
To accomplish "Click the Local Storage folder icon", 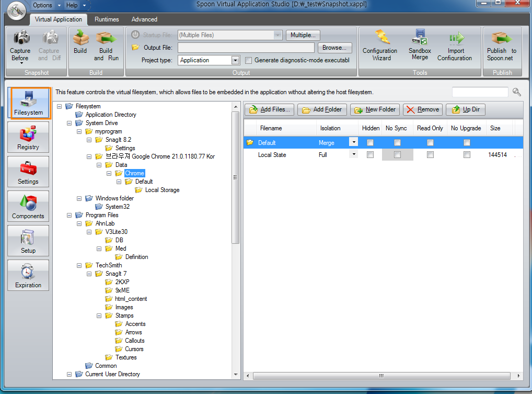I will (x=138, y=190).
